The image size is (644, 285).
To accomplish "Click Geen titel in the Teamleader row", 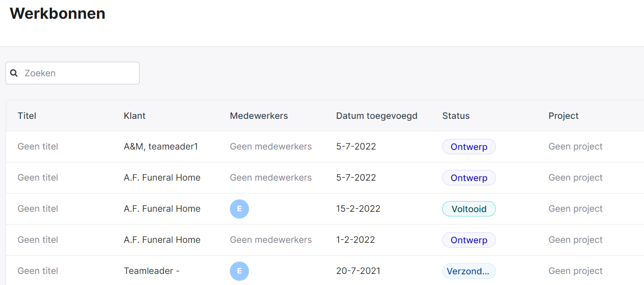I will point(38,271).
